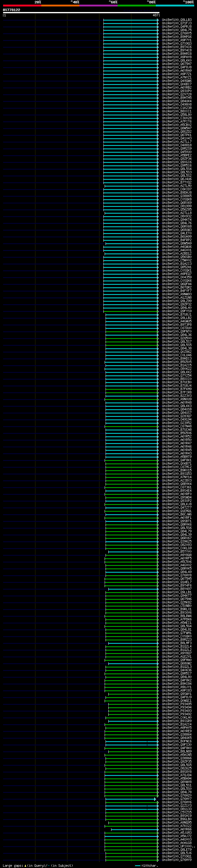The height and width of the screenshot is (868, 197).
Task: Click label UniRef100_B5G505
Action: [177, 362]
